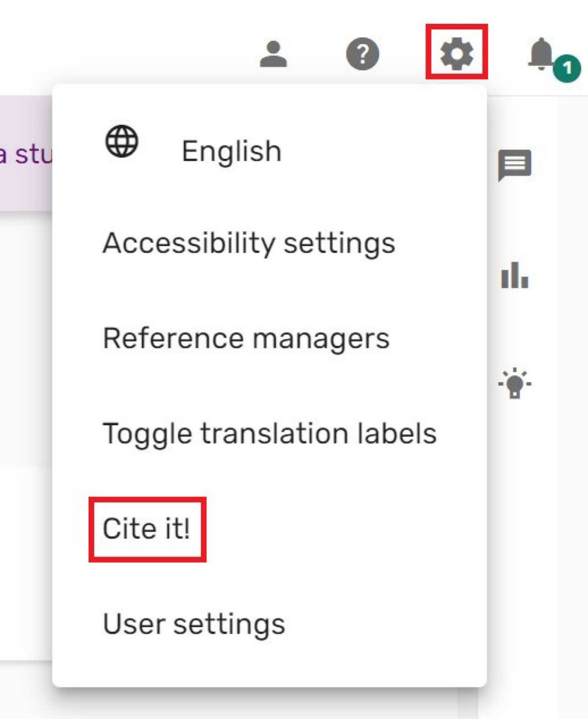Click the green notification badge showing 1
588x719 pixels.
click(x=567, y=68)
